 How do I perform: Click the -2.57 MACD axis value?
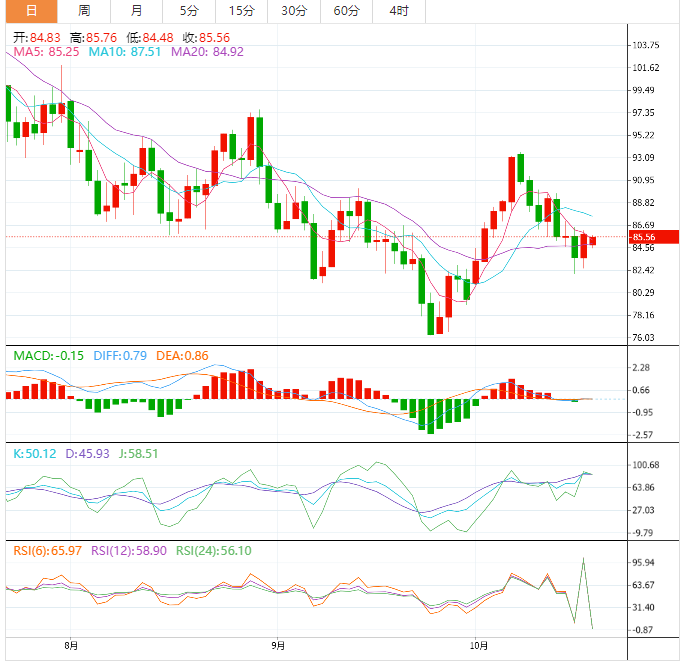(x=642, y=435)
